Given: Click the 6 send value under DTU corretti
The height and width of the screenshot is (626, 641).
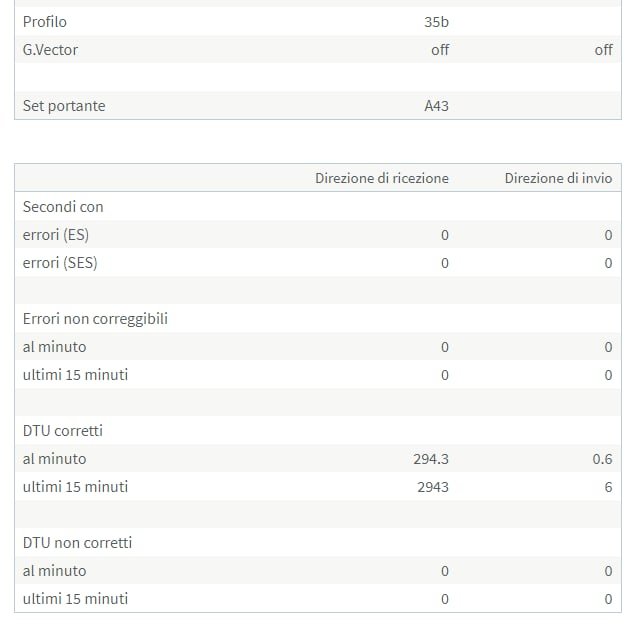Looking at the screenshot, I should [608, 487].
